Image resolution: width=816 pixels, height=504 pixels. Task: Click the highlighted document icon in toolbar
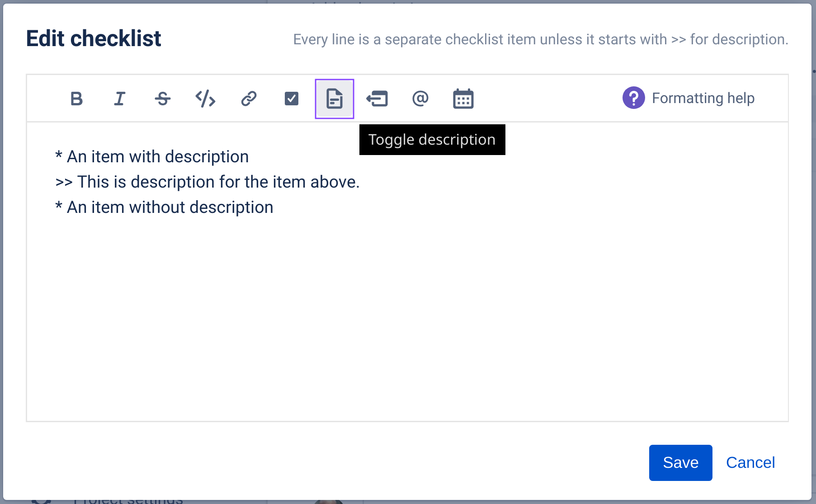(x=334, y=99)
